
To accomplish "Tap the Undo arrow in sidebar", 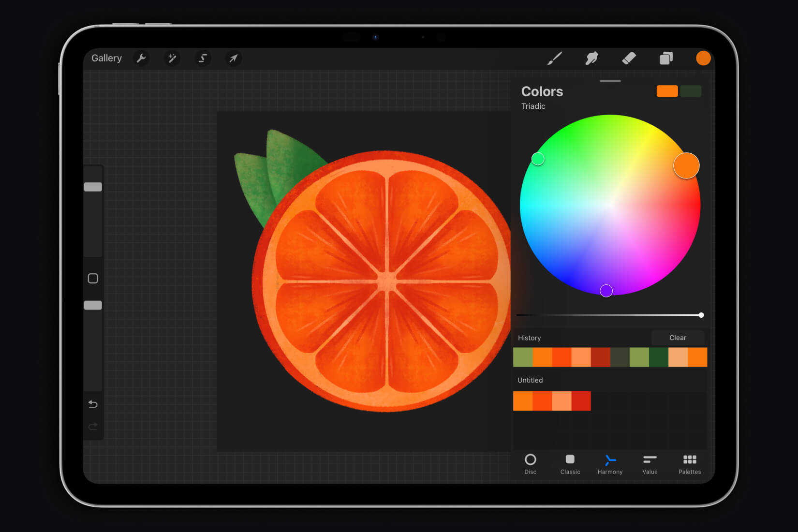I will click(x=93, y=404).
